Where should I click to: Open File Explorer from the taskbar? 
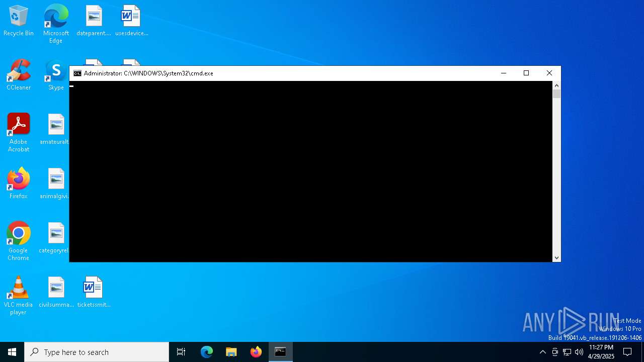[231, 352]
